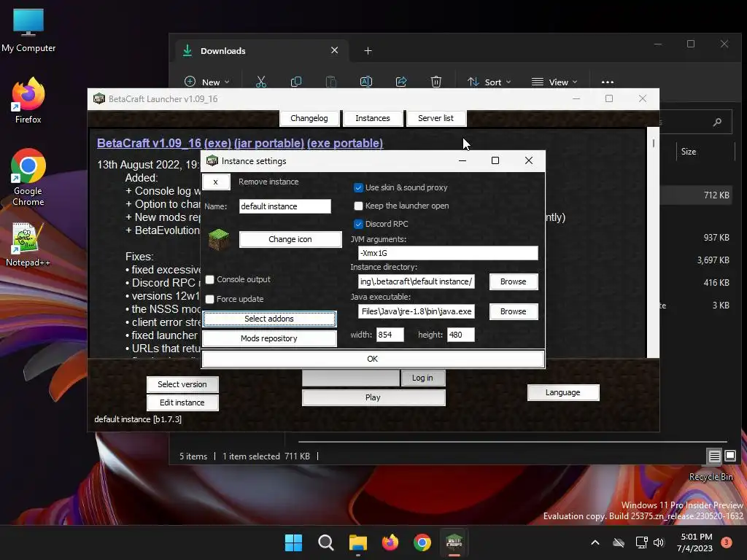Open the (exe portable) link
This screenshot has height=560, width=747.
pos(345,143)
